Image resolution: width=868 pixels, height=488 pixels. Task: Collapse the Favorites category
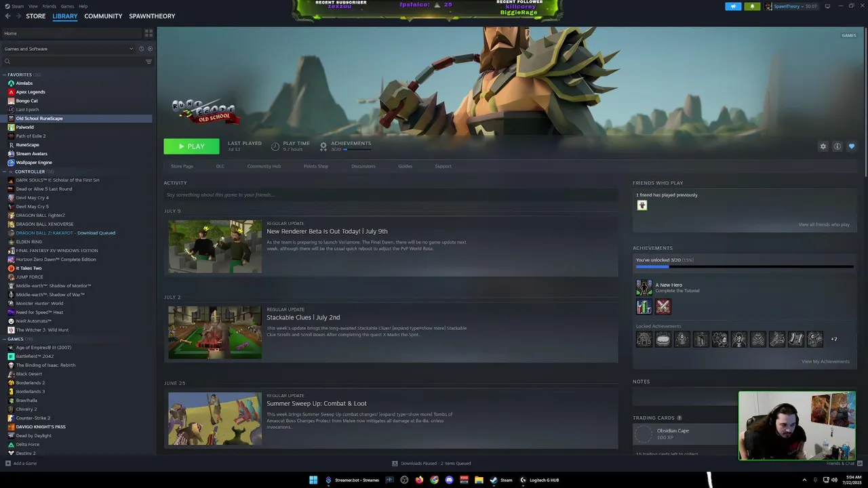5,75
